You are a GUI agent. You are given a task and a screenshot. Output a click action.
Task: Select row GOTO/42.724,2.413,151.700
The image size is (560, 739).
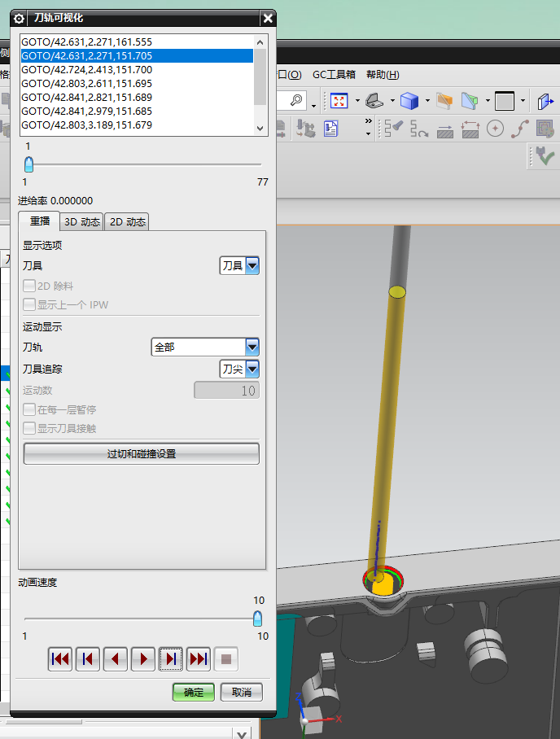pyautogui.click(x=137, y=70)
